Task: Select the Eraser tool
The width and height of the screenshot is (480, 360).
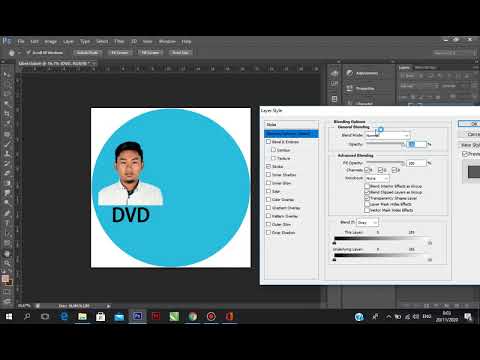Action: [x=7, y=173]
